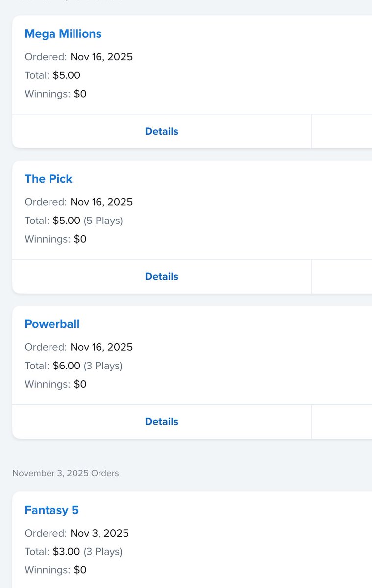This screenshot has height=588, width=372.
Task: Tap the cut-off button beside Powerball Details
Action: 342,421
